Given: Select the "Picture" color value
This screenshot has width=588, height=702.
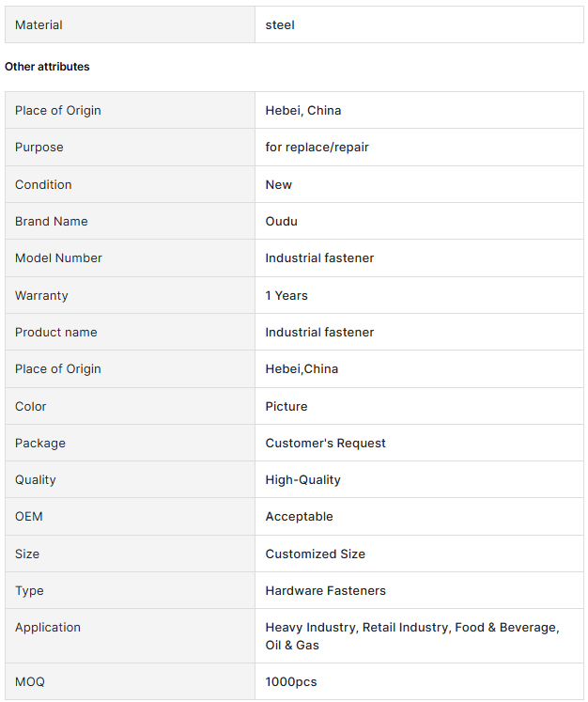Looking at the screenshot, I should coord(286,406).
